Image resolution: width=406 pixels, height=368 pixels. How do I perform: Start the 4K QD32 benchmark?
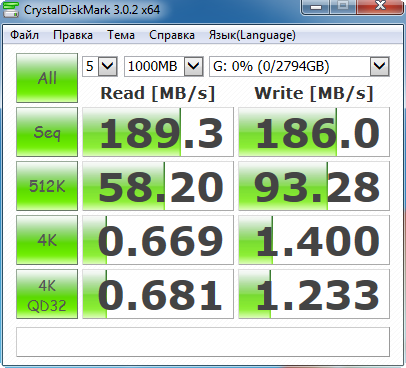(x=47, y=294)
